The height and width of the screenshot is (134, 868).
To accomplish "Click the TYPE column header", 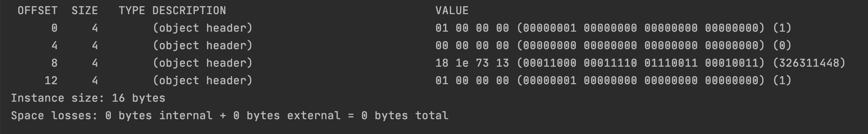I will click(x=132, y=10).
